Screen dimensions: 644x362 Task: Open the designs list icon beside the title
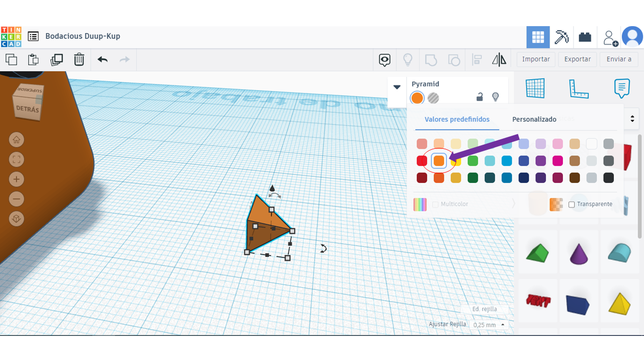(33, 36)
